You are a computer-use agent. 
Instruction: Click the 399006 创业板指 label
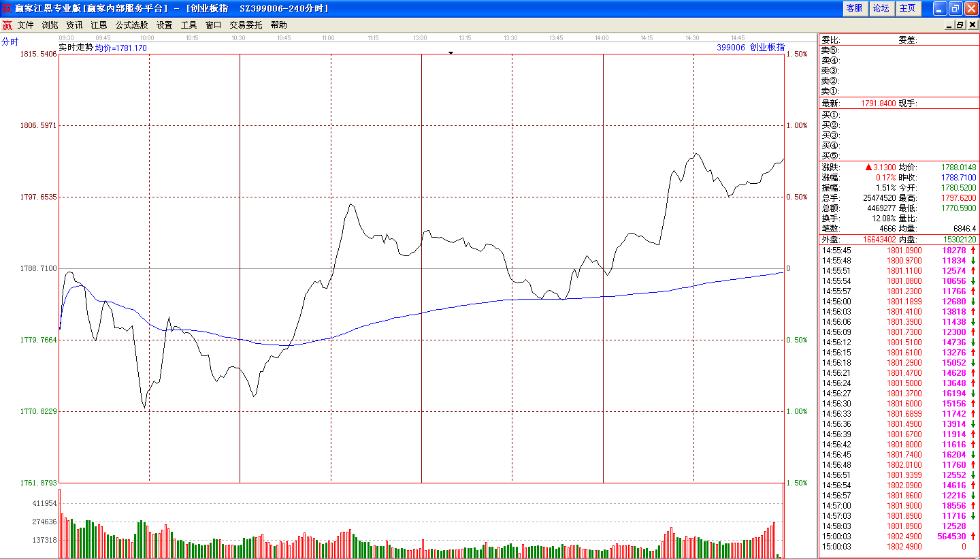pyautogui.click(x=750, y=48)
